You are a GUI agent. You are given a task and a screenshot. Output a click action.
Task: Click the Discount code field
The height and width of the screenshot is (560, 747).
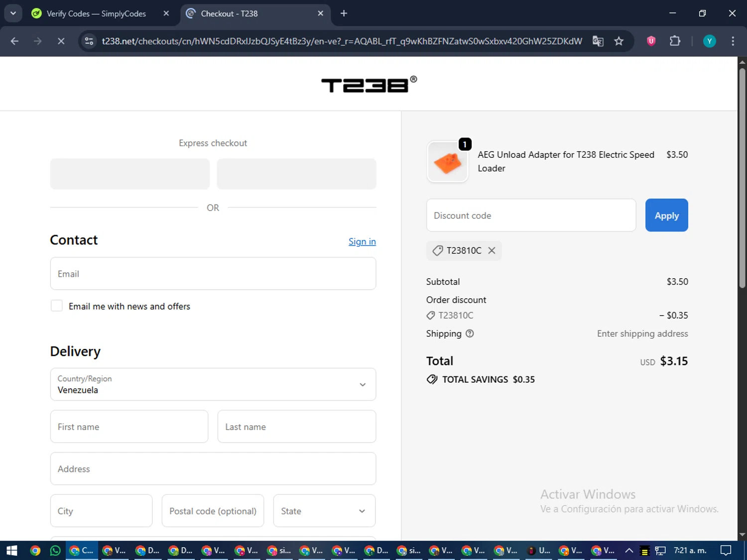tap(531, 216)
